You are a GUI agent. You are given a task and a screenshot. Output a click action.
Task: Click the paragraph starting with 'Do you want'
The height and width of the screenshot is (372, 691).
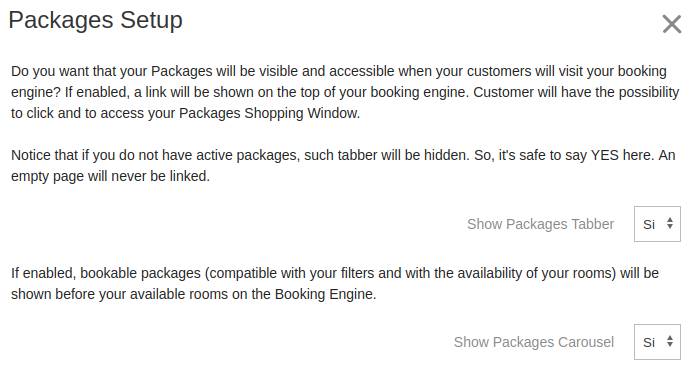(x=345, y=92)
